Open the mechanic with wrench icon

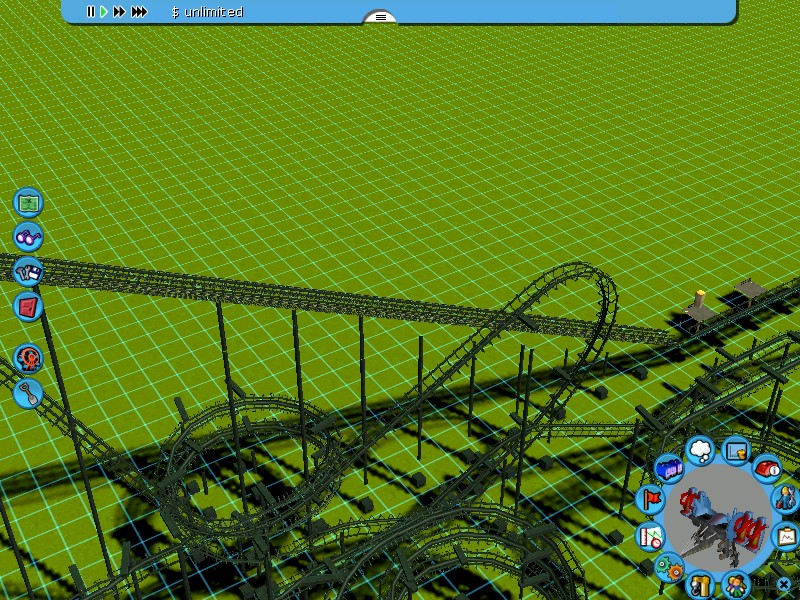coord(786,498)
